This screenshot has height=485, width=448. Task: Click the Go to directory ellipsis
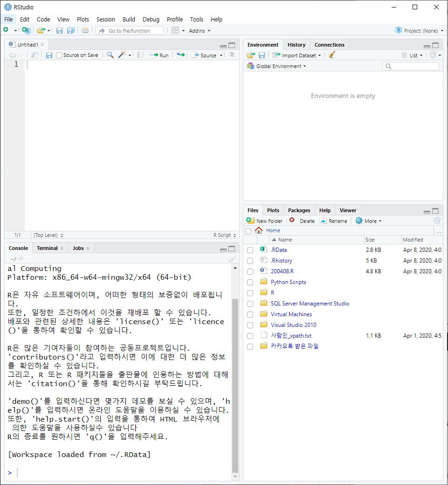coord(438,231)
